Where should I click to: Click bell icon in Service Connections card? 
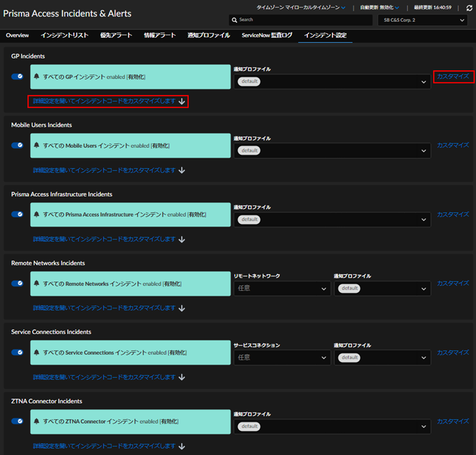coord(37,352)
